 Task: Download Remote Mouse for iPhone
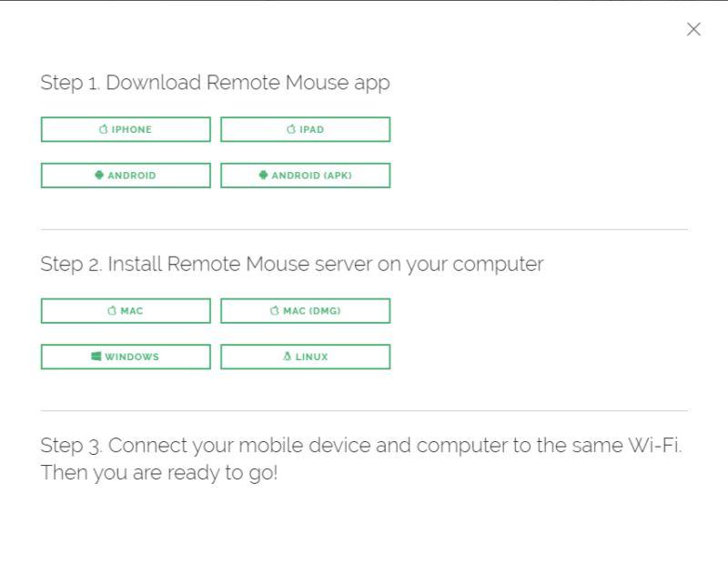click(126, 129)
